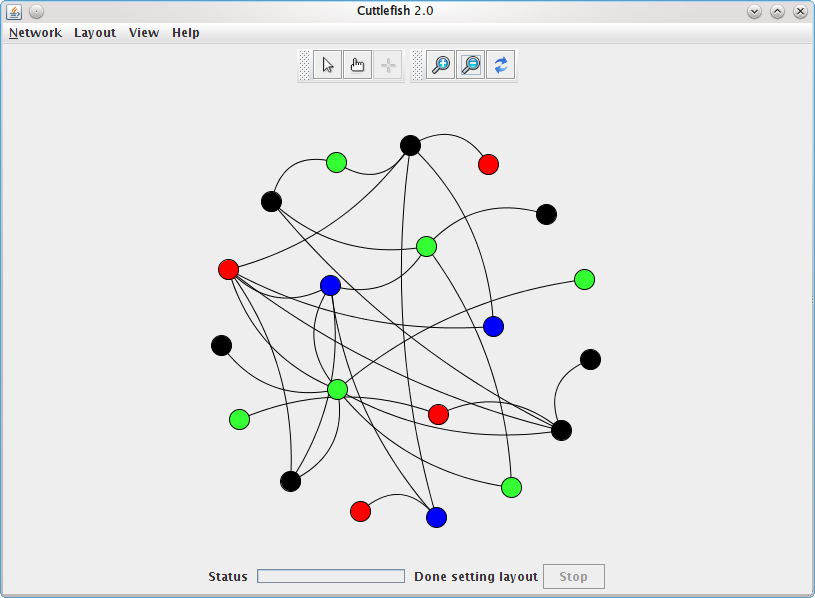
Task: Open the View menu
Action: [144, 33]
